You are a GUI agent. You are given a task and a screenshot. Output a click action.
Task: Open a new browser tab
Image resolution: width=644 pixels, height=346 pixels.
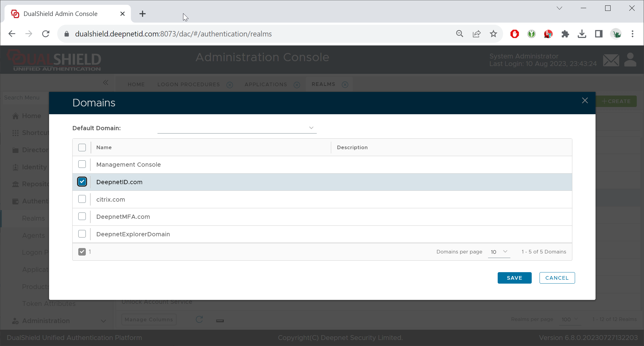click(142, 14)
